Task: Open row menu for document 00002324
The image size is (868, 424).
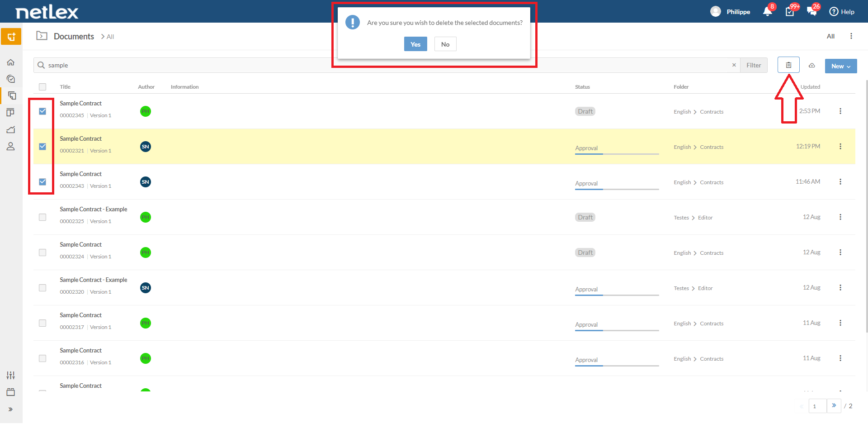Action: (x=840, y=252)
